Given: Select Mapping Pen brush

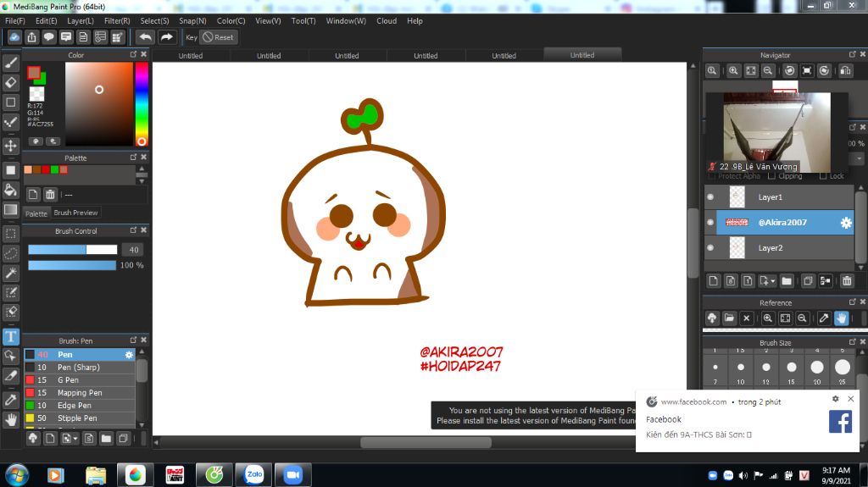Looking at the screenshot, I should [x=80, y=393].
